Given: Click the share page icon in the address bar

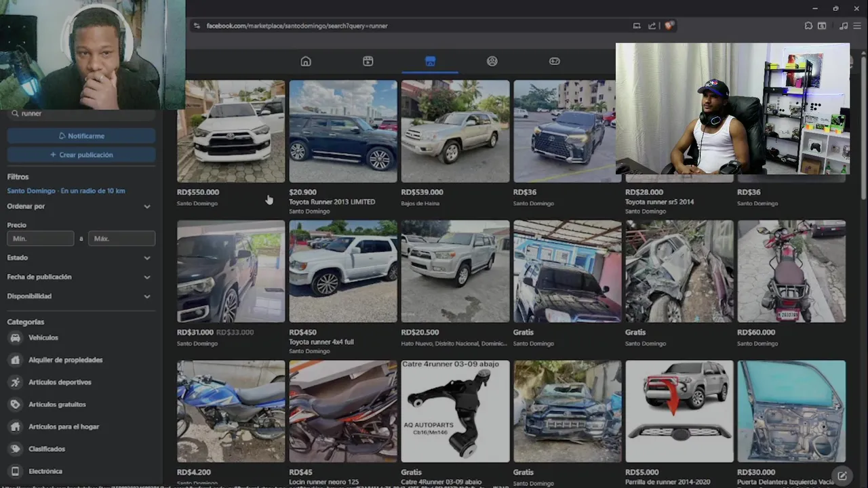Looking at the screenshot, I should click(652, 26).
